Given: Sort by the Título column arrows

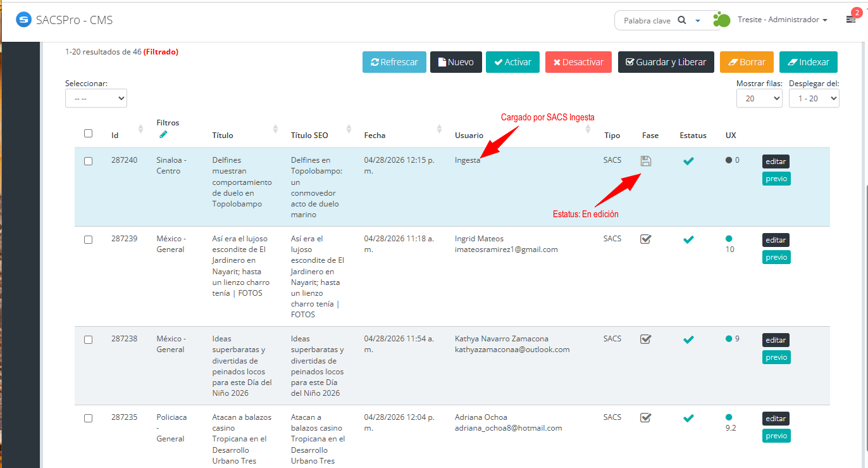Looking at the screenshot, I should (x=275, y=129).
